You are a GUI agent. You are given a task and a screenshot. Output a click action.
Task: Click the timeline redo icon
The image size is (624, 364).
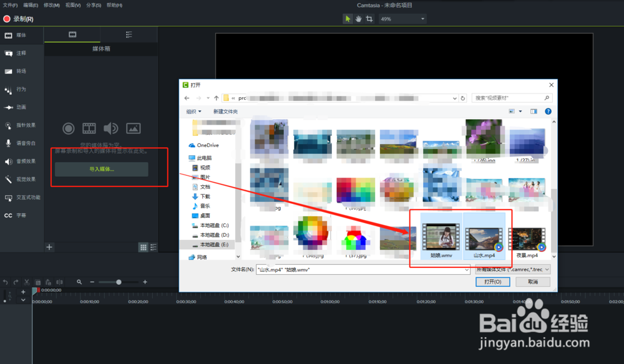pyautogui.click(x=16, y=282)
